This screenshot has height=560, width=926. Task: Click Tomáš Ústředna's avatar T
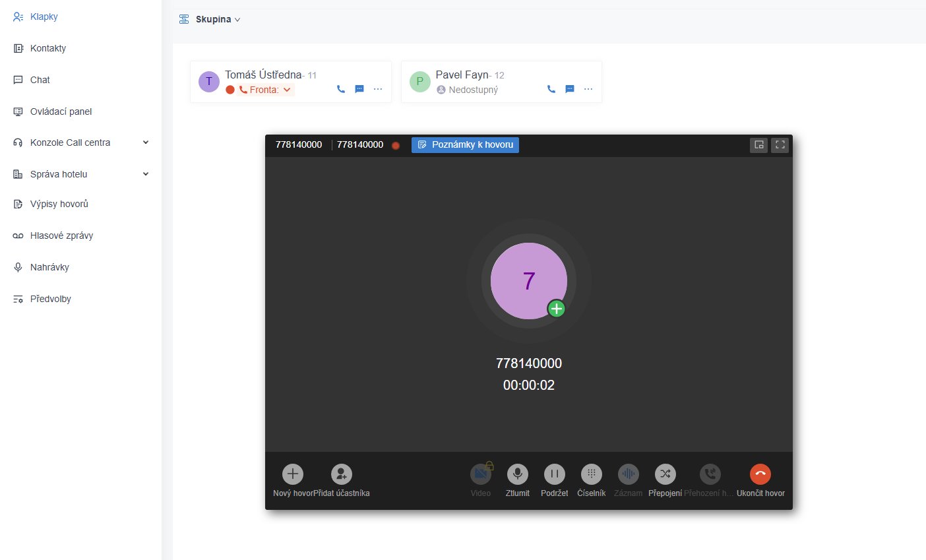209,82
